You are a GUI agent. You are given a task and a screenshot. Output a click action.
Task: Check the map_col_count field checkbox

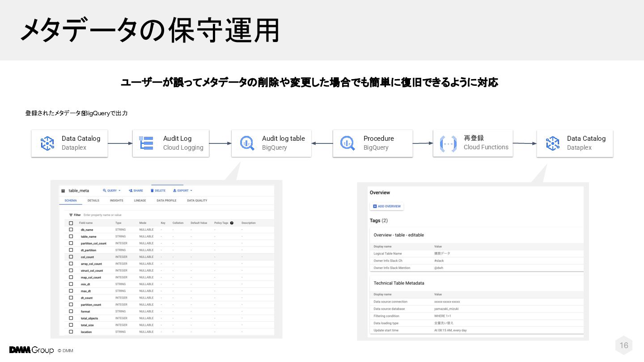pos(71,278)
